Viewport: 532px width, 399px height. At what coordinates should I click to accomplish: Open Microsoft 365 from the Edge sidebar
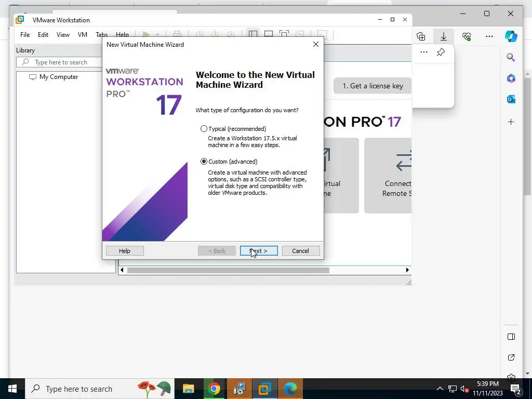pos(511,78)
